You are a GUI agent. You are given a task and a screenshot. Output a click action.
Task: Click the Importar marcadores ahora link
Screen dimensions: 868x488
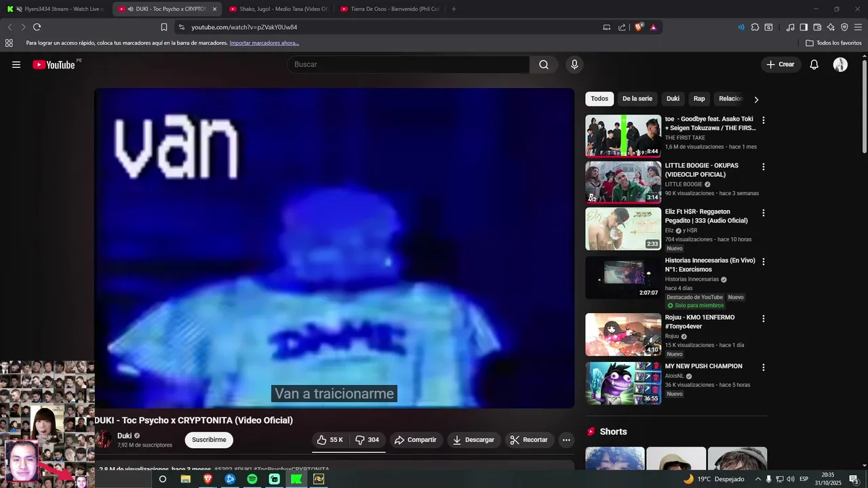(x=264, y=43)
